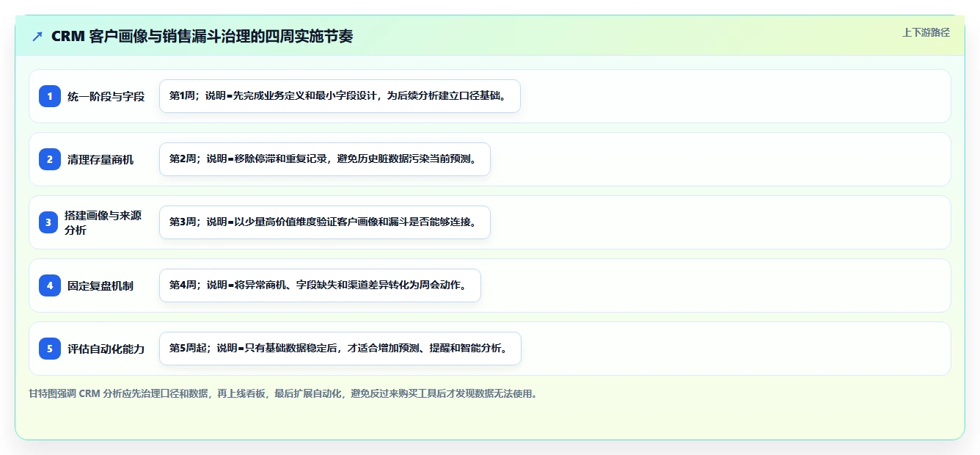Click the 上下游路径 label in the header
This screenshot has height=455, width=980.
926,32
